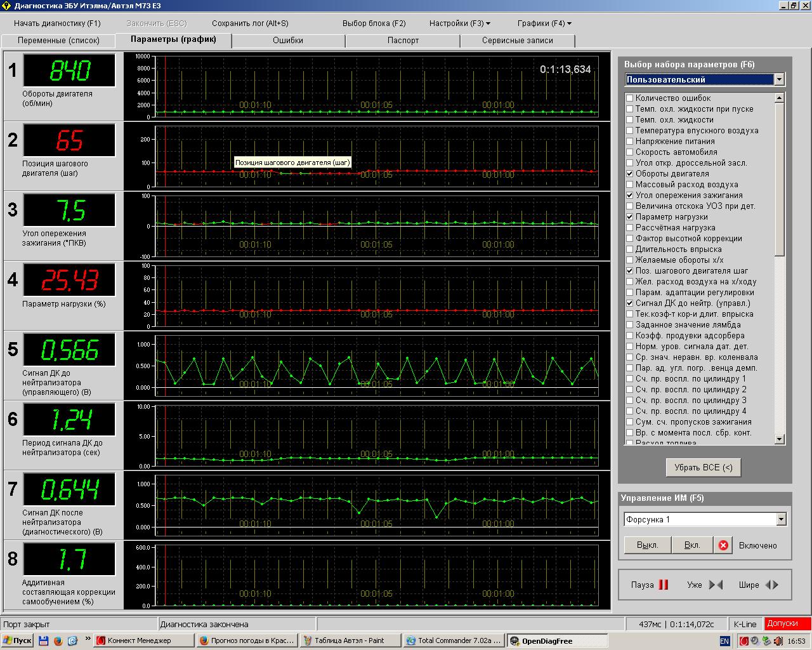Expand the Форсунка 1 actuator dropdown
The width and height of the screenshot is (812, 650).
point(781,519)
